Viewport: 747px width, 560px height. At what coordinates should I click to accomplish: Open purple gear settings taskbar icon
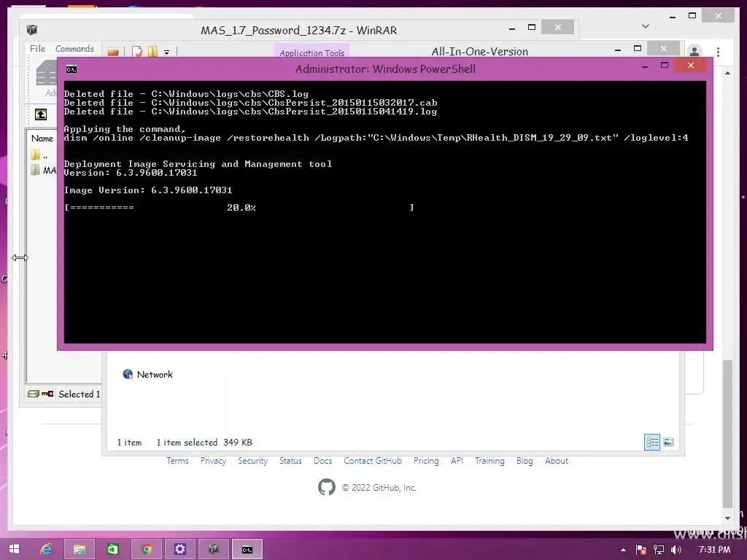pos(179,549)
